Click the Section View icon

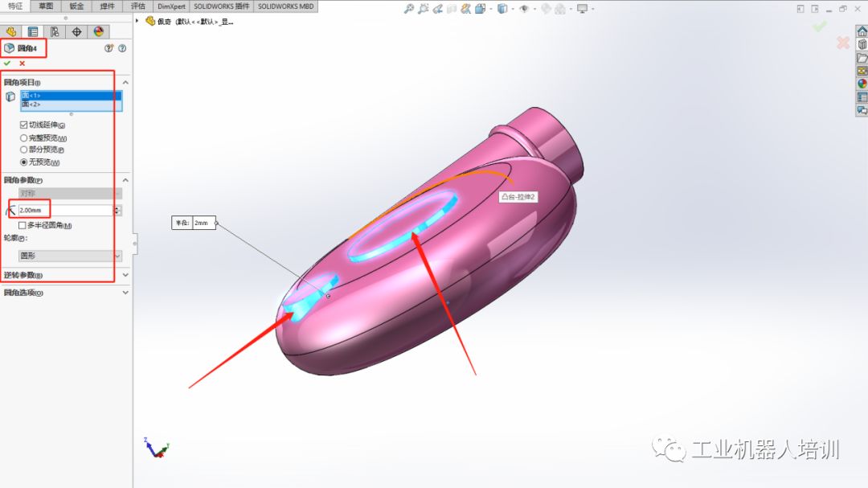point(452,8)
